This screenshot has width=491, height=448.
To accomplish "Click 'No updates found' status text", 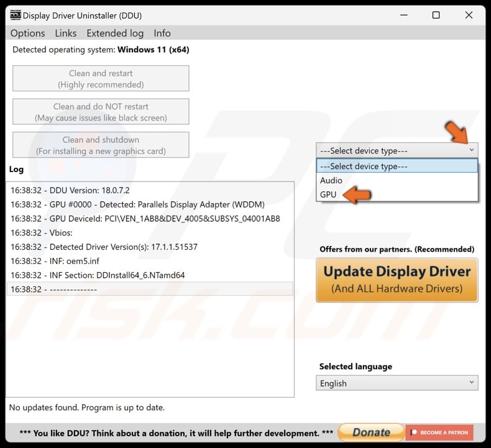I will point(87,408).
